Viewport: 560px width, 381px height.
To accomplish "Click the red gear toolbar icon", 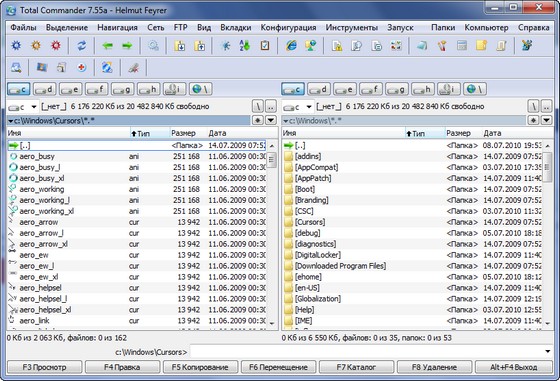I will 56,46.
